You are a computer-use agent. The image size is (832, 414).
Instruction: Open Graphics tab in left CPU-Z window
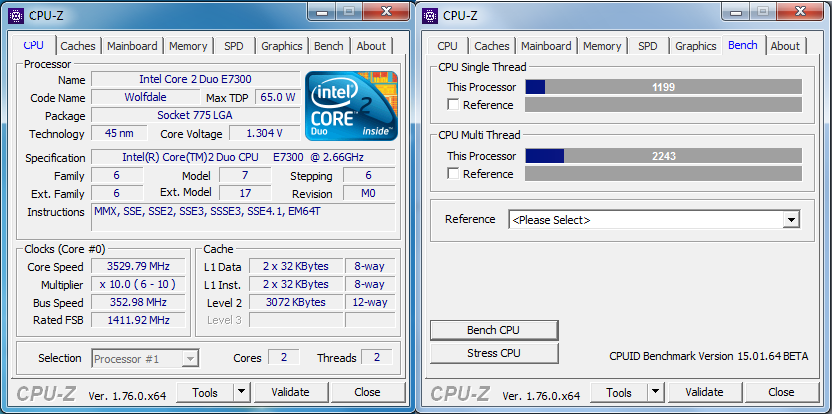[x=282, y=46]
